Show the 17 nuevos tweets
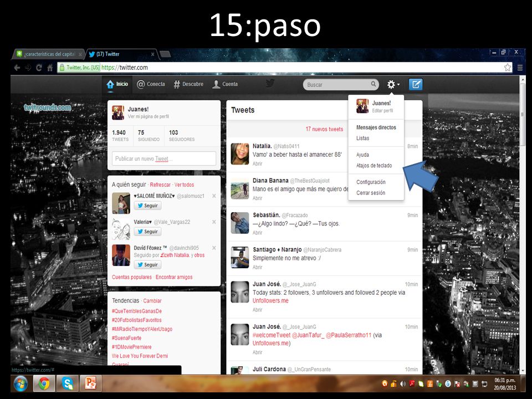Viewport: 532px width, 399px height. (x=324, y=129)
